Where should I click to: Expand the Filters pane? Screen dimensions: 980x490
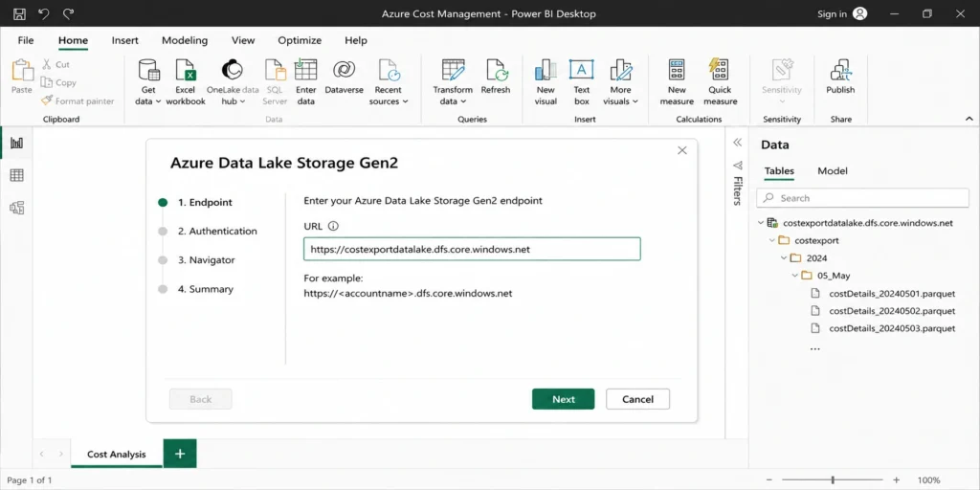[738, 143]
